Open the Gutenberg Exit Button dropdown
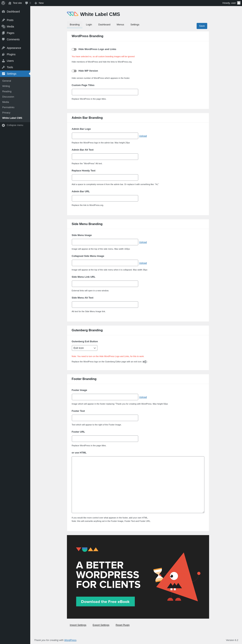The height and width of the screenshot is (644, 242). point(85,348)
